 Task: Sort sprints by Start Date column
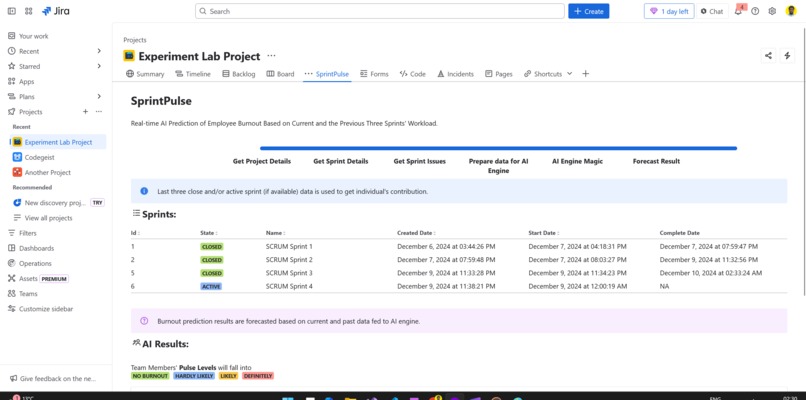544,233
